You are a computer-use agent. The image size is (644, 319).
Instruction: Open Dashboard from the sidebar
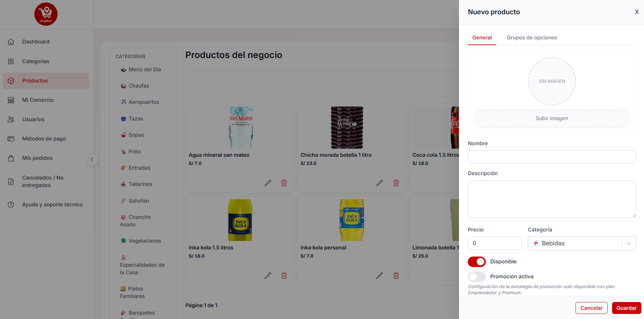click(x=46, y=42)
